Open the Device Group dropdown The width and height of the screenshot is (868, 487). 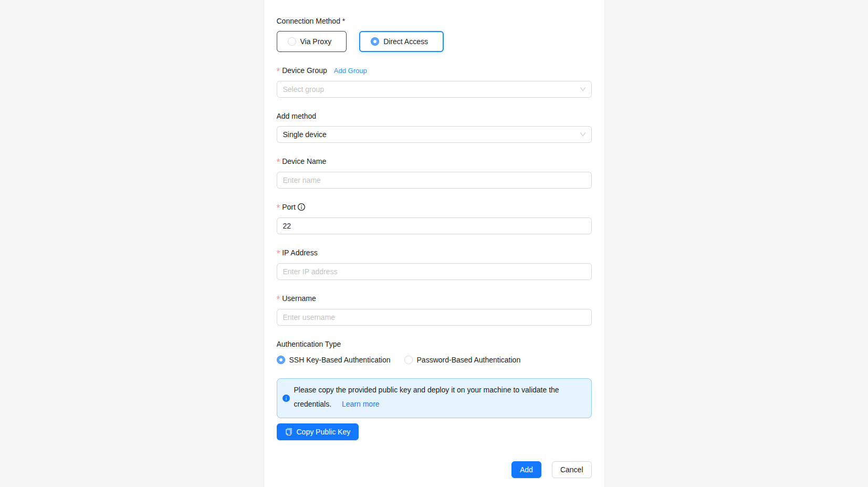(434, 89)
